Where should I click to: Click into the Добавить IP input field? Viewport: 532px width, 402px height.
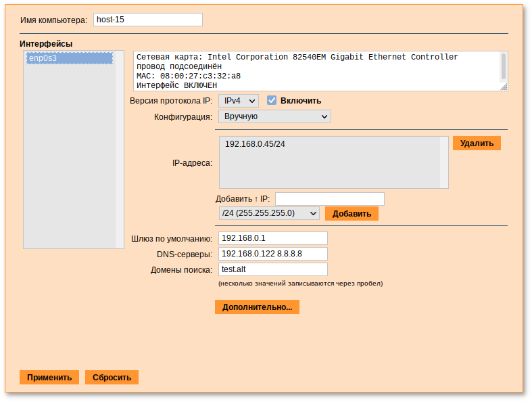(329, 199)
